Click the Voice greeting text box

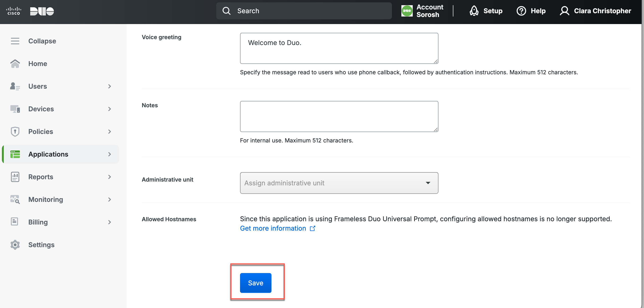(x=339, y=48)
